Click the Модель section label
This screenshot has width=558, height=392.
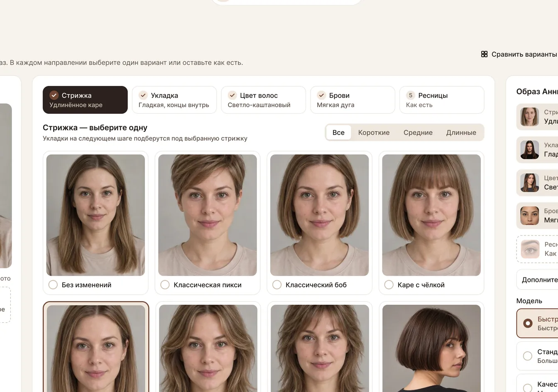tap(529, 301)
